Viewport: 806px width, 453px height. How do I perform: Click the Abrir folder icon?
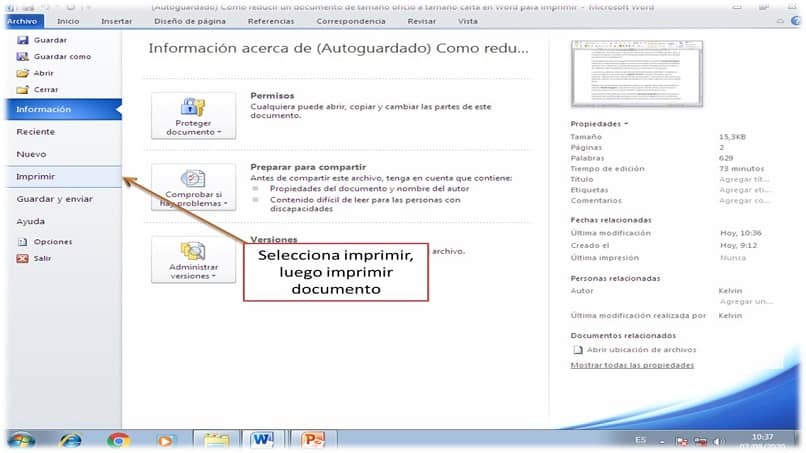click(23, 73)
